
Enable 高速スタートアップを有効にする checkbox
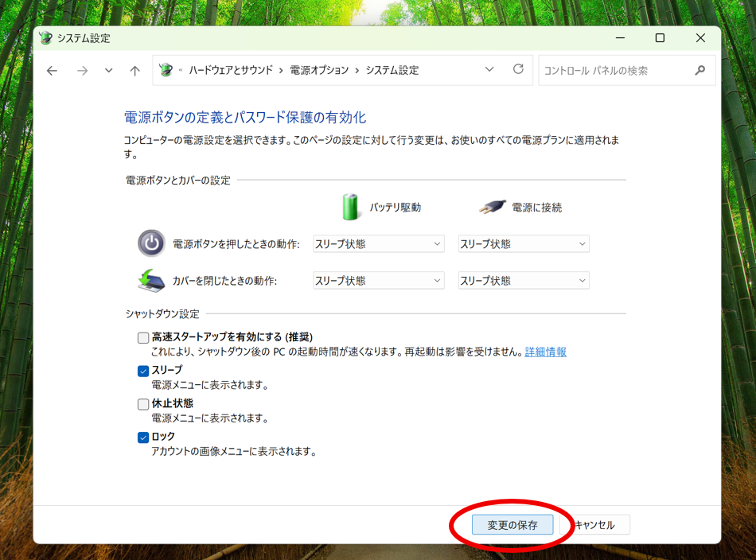143,337
